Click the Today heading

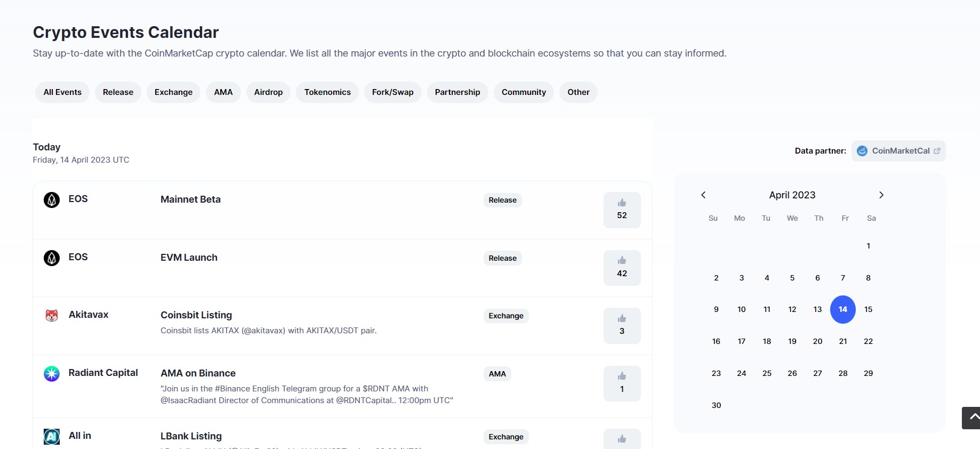tap(46, 147)
